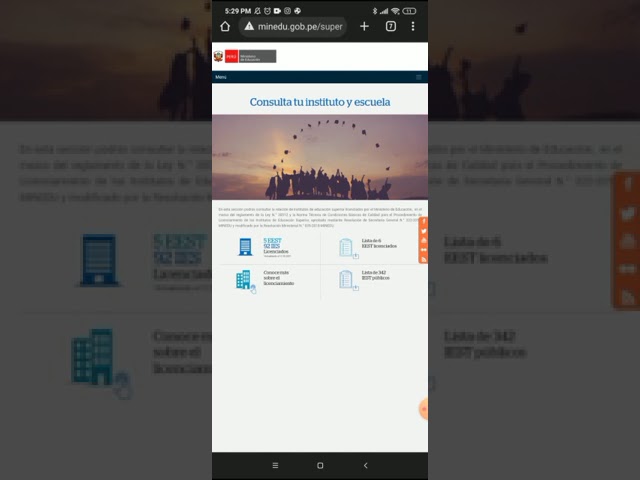Click the Peru Ministerio de Educación logo
640x480 pixels.
(x=245, y=56)
